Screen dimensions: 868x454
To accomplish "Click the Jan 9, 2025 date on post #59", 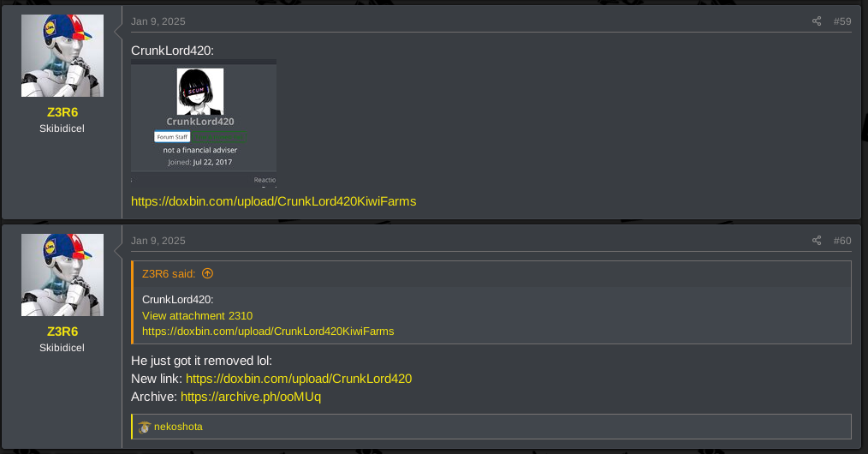I will [158, 21].
